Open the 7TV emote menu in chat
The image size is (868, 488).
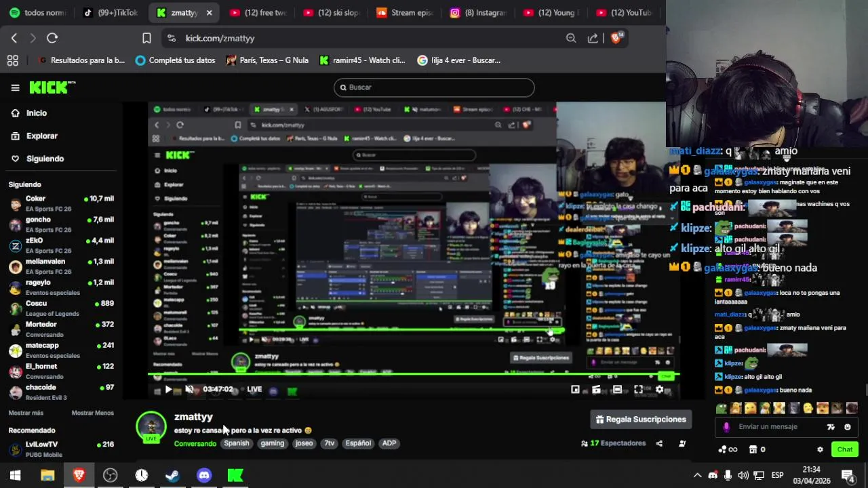[x=831, y=427]
